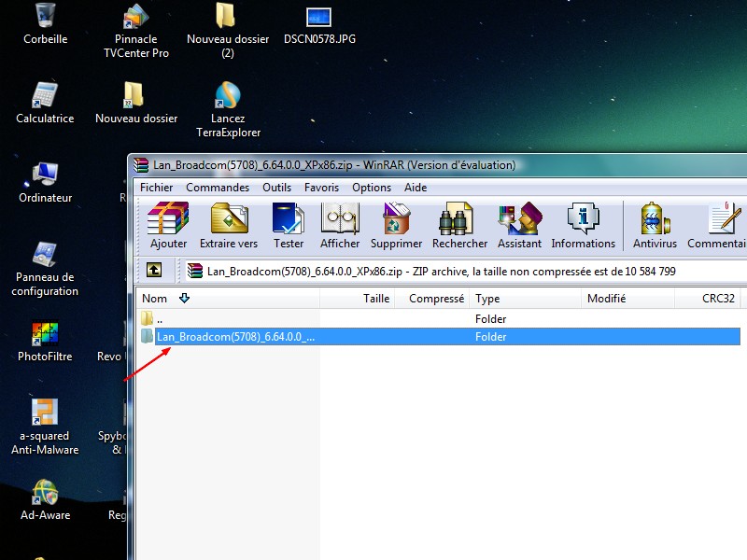747x560 pixels.
Task: Run the Tester archive tool
Action: coord(289,226)
